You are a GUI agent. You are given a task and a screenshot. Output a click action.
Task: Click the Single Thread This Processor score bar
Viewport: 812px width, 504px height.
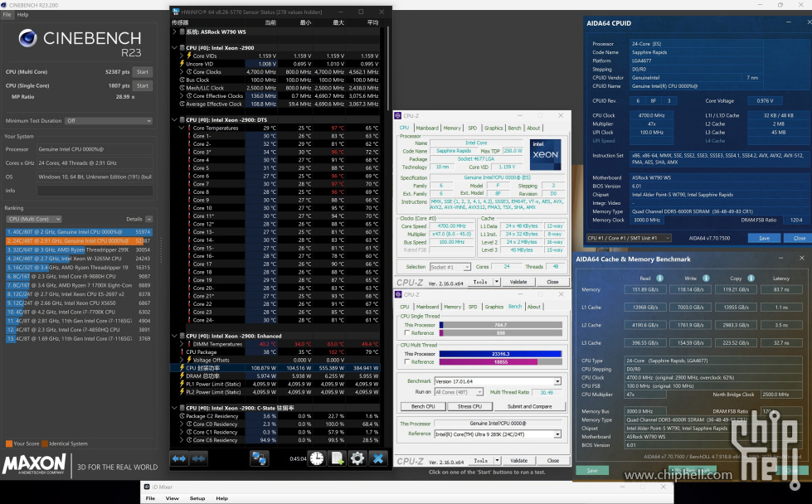tap(501, 325)
